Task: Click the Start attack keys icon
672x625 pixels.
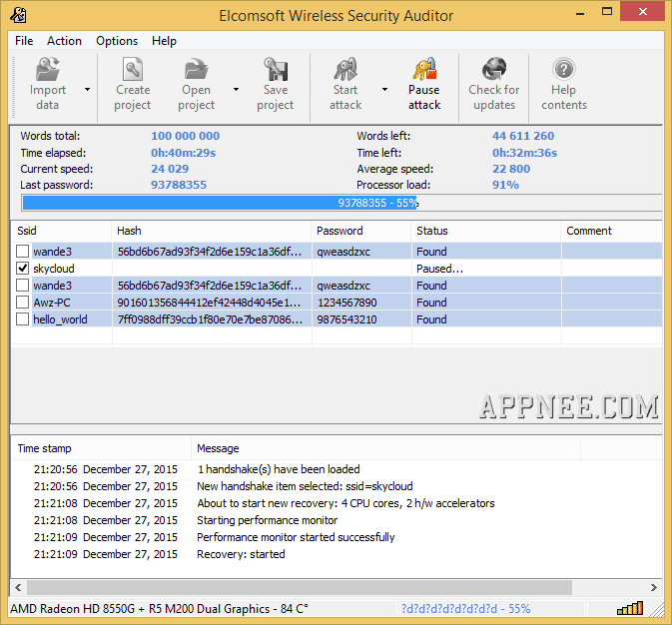Action: [x=345, y=70]
